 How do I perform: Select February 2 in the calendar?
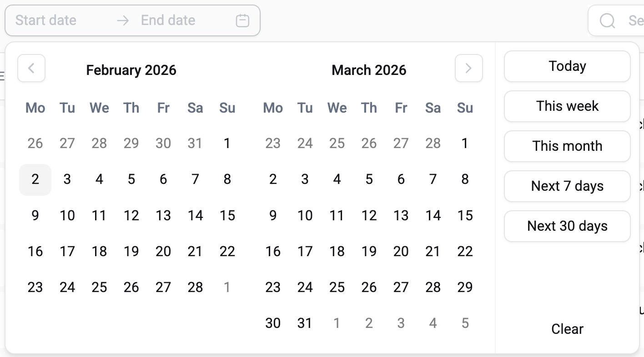[x=35, y=179]
